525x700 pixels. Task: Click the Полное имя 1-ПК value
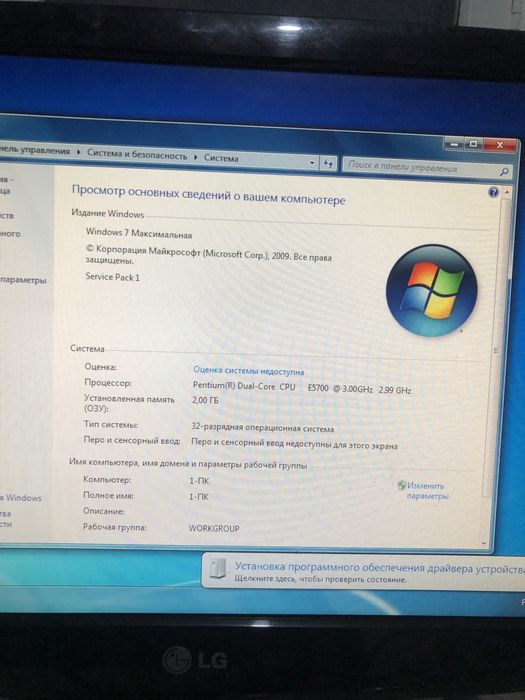click(199, 496)
